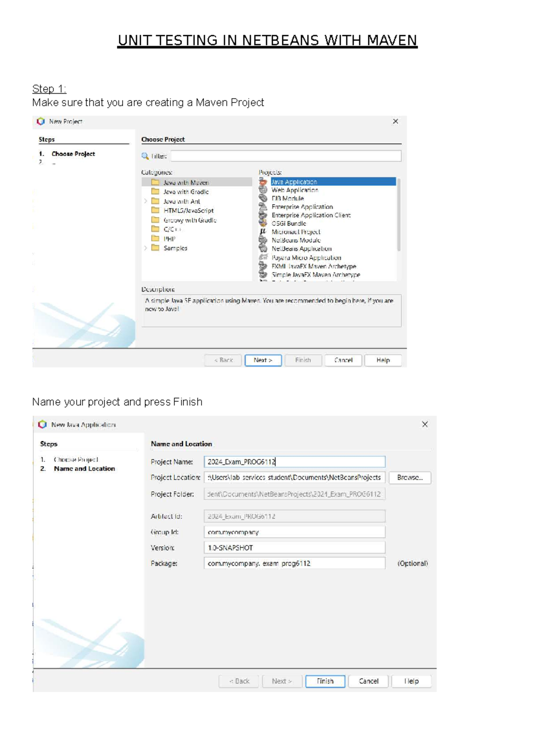Expand the Samples category
The image size is (535, 756).
point(146,248)
